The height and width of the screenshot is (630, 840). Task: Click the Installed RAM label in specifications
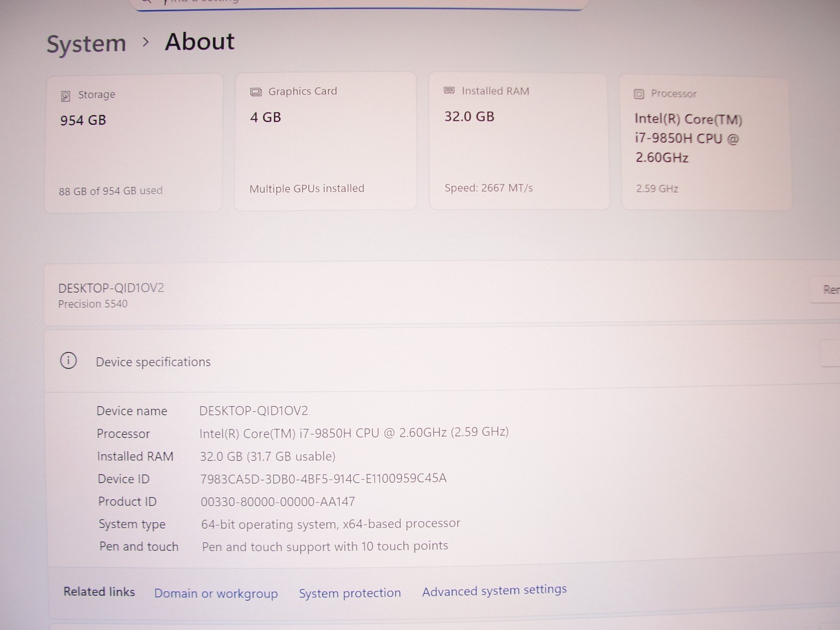point(135,457)
